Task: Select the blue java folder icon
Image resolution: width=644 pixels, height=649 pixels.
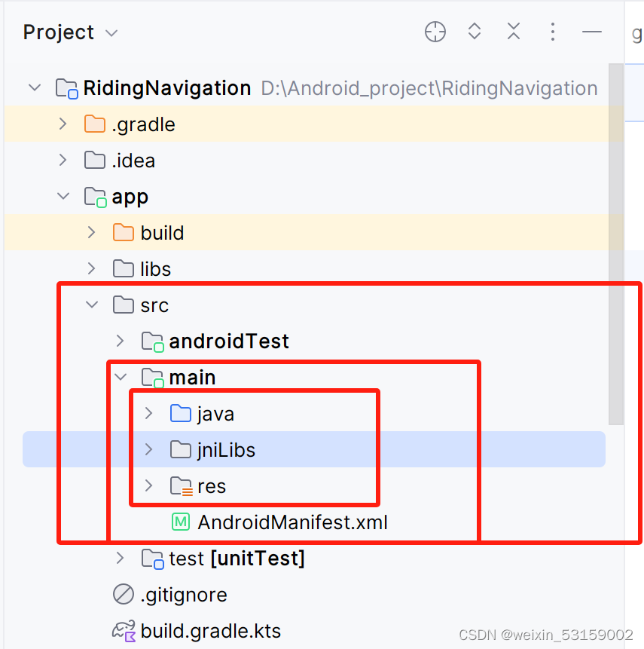Action: click(x=181, y=414)
